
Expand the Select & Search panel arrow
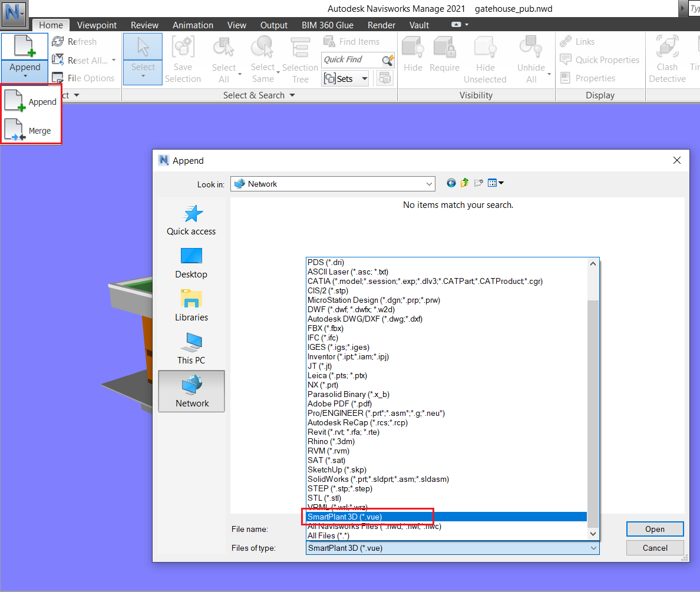292,95
